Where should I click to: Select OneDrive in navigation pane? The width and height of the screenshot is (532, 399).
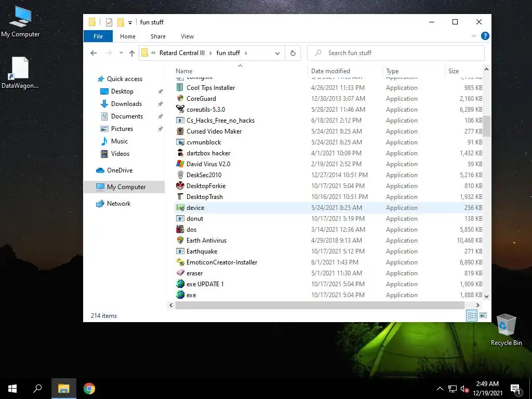pos(119,170)
